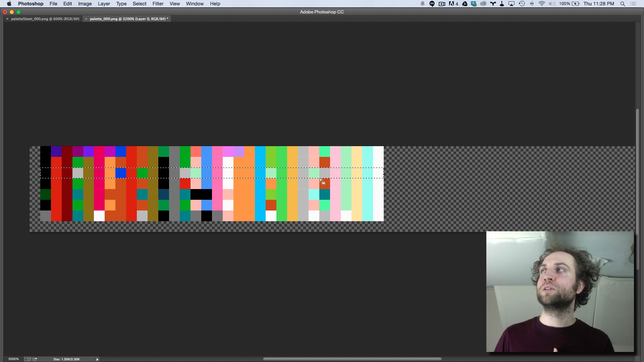The image size is (644, 362).
Task: Open the Time Machine menu bar icon
Action: tap(522, 4)
